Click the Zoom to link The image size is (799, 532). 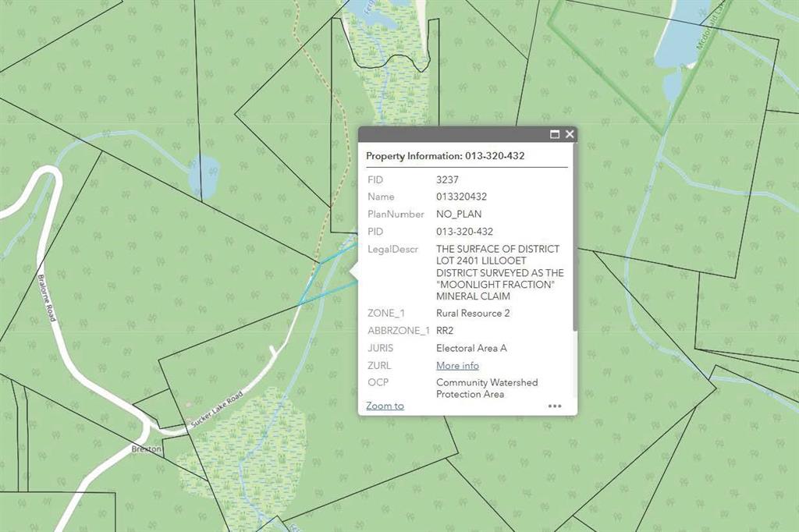coord(383,406)
